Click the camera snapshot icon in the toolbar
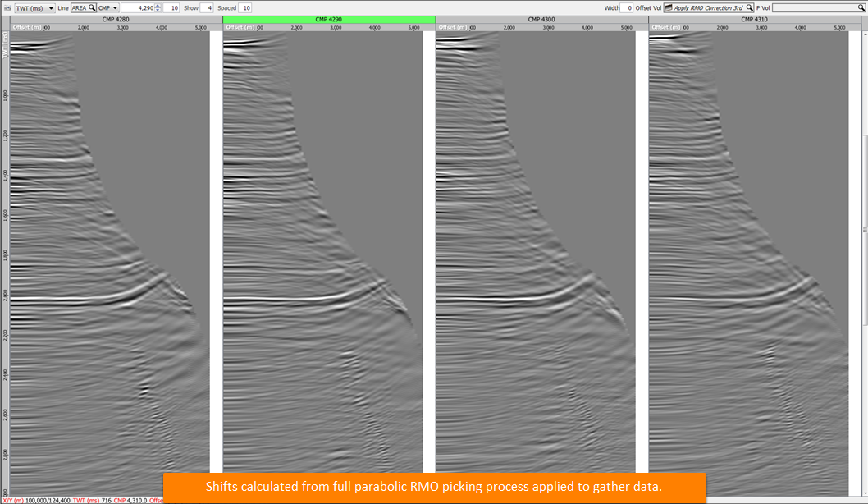Screen dimensions: 868x504 pyautogui.click(x=7, y=7)
